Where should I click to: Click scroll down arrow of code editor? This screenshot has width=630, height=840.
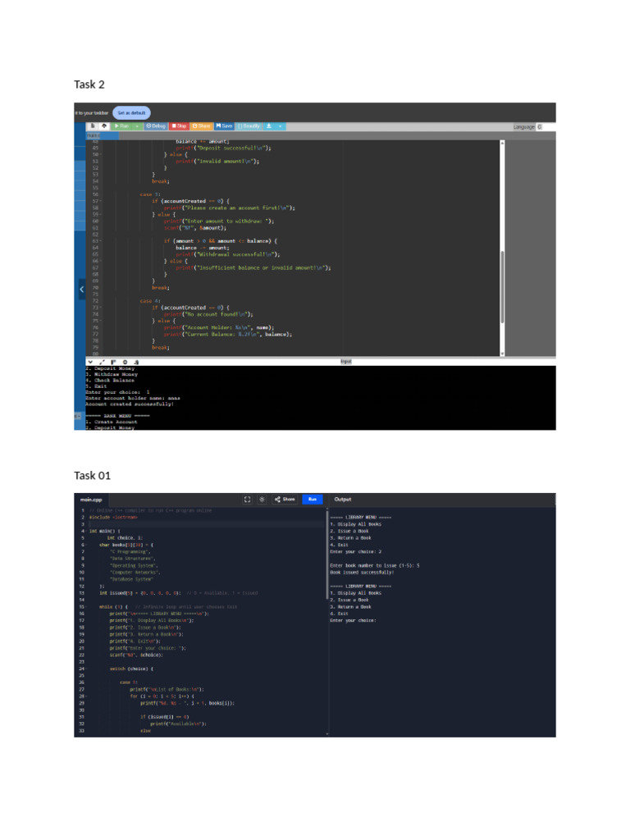pos(502,354)
